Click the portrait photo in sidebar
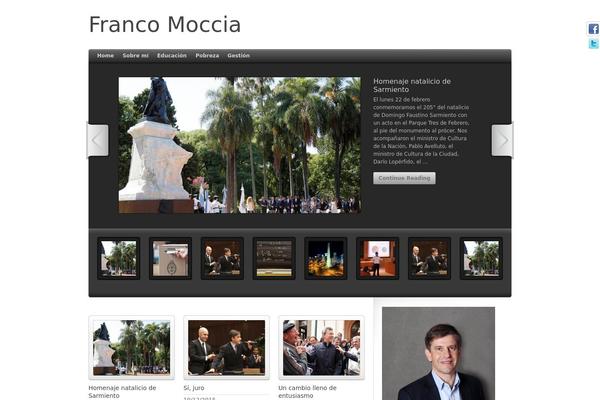This screenshot has width=600, height=400. [438, 353]
